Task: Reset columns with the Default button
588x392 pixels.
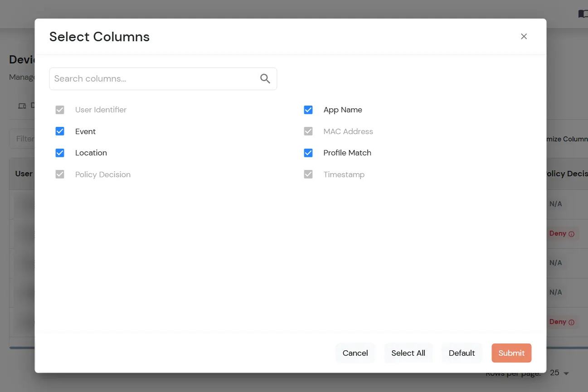Action: [462, 353]
